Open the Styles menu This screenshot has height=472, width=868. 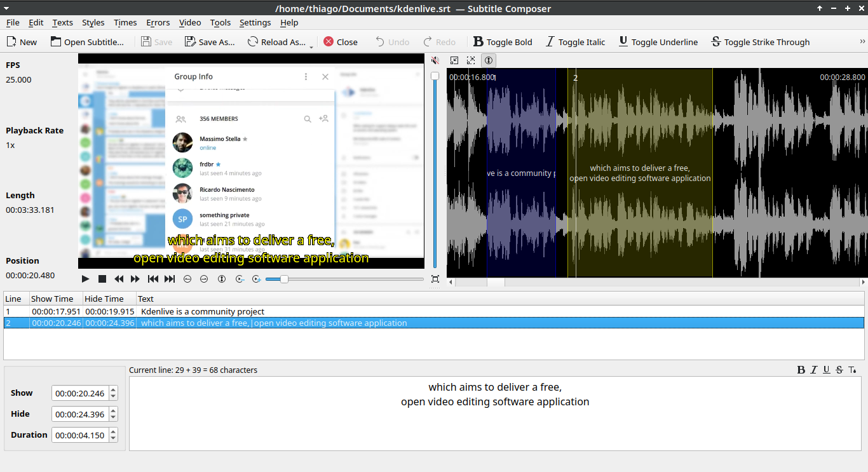point(93,22)
